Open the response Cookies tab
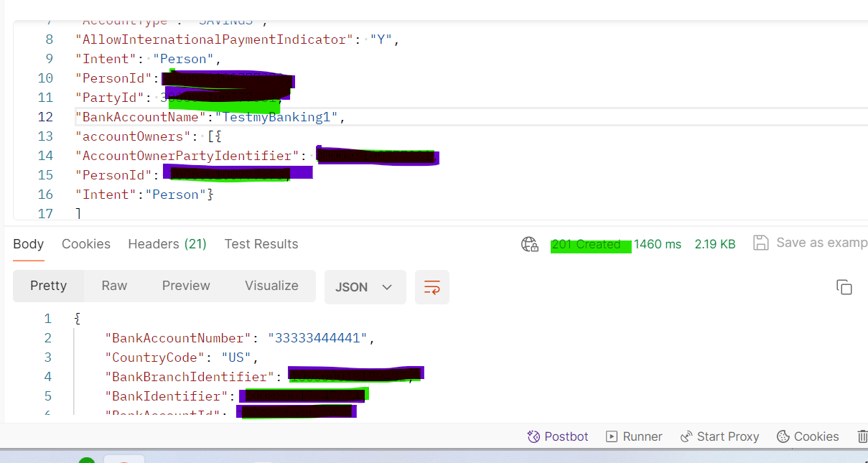The width and height of the screenshot is (868, 463). [x=86, y=244]
